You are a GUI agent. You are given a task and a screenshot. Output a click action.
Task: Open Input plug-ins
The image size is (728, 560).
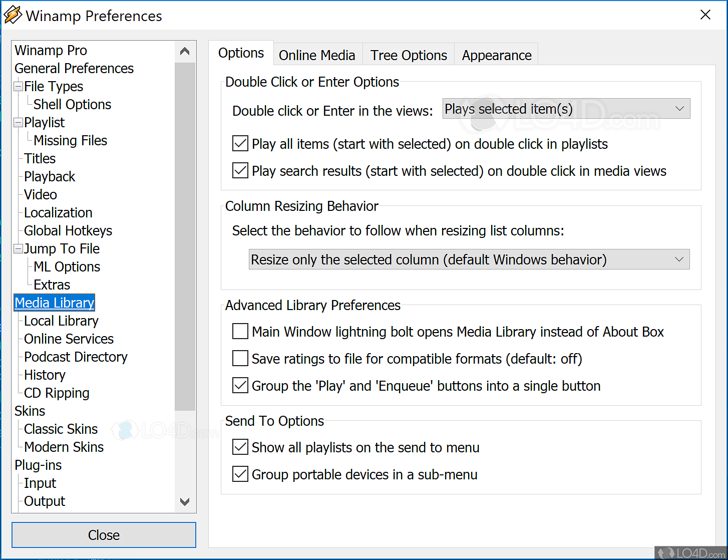(x=40, y=483)
